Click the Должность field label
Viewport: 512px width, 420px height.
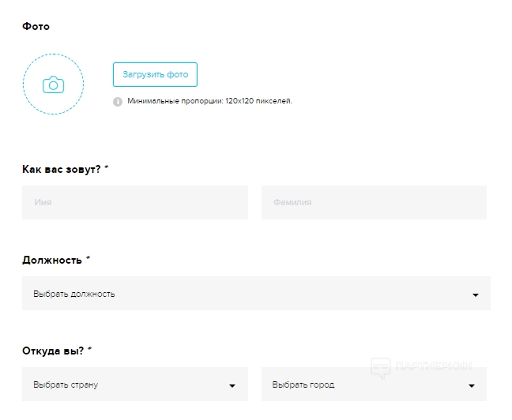tap(52, 260)
